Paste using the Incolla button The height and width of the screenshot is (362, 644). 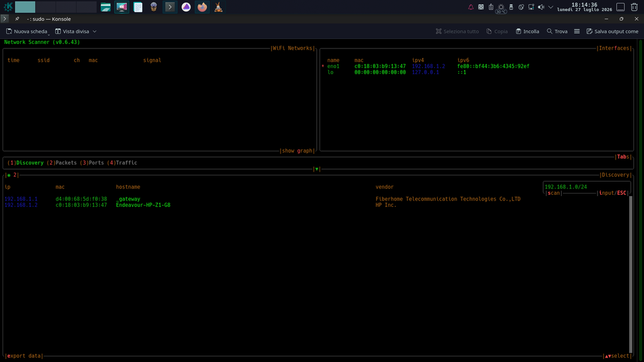coord(528,31)
